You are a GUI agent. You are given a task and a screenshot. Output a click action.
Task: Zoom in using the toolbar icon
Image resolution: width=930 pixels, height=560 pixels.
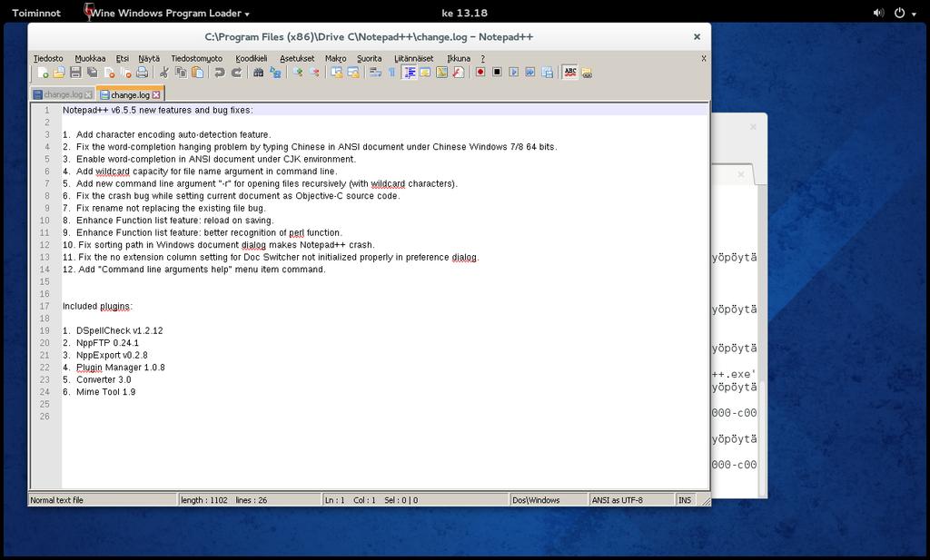(298, 73)
